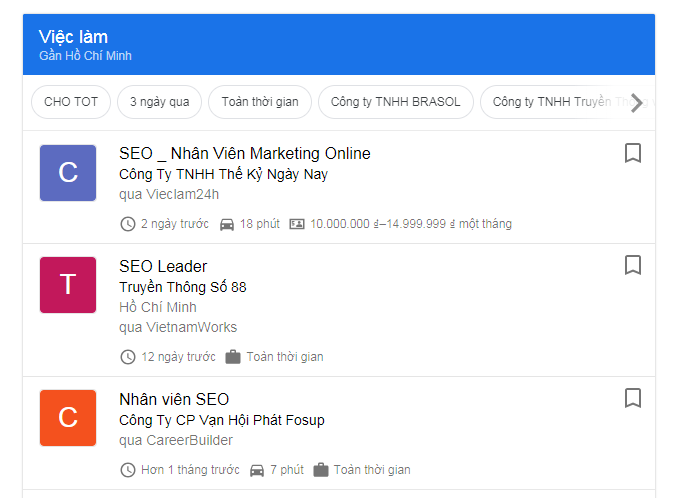Save the SEO Leader job with bookmark icon
The image size is (688, 498).
pos(633,265)
